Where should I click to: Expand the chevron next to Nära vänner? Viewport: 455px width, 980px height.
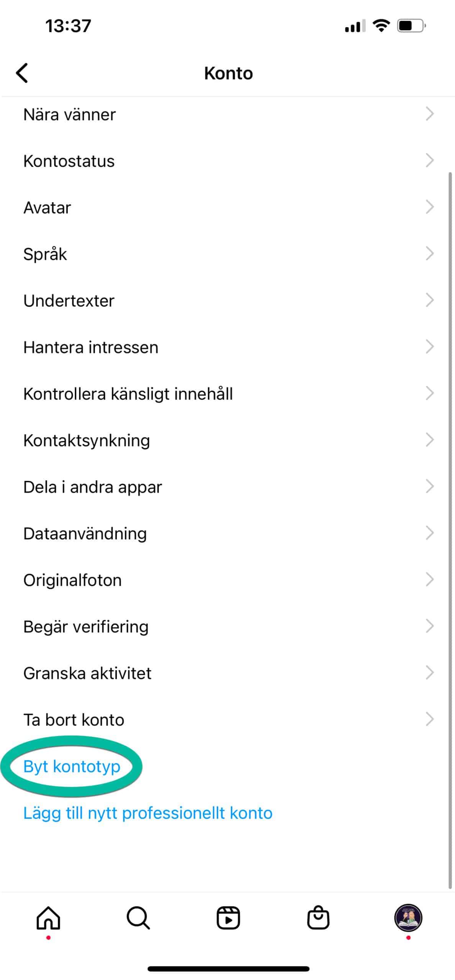430,114
